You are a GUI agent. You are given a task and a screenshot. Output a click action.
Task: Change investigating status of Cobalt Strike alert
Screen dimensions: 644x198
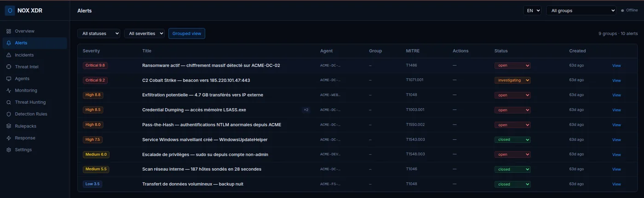[512, 80]
